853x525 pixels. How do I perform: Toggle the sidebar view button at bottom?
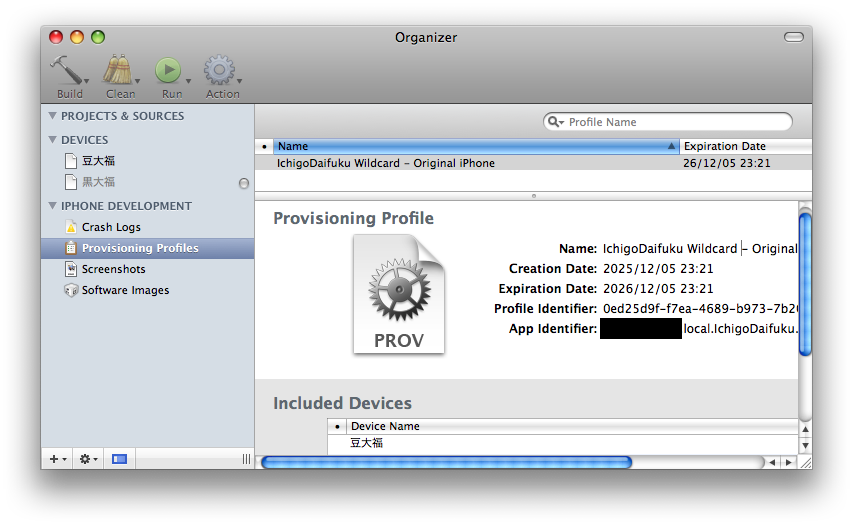[x=119, y=459]
